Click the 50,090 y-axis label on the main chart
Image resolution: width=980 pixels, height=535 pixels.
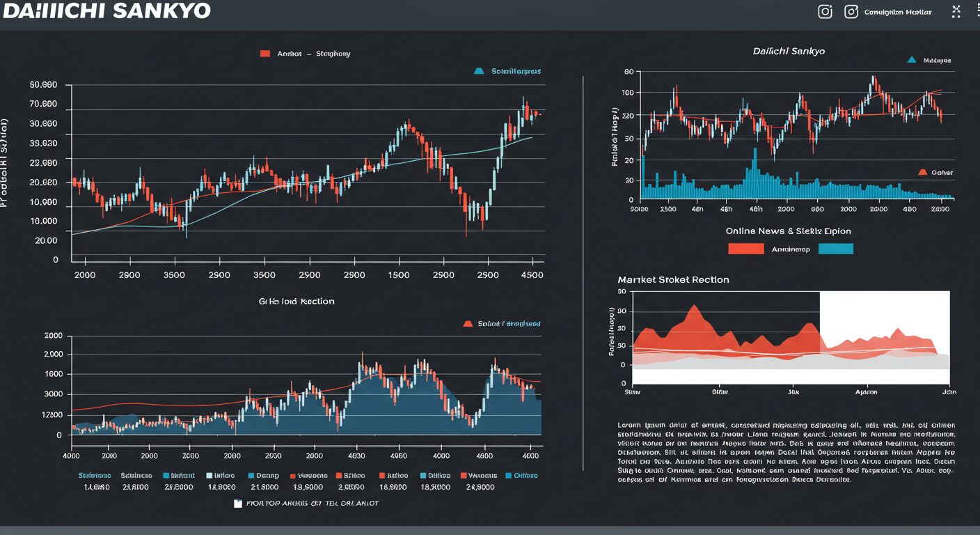point(43,85)
